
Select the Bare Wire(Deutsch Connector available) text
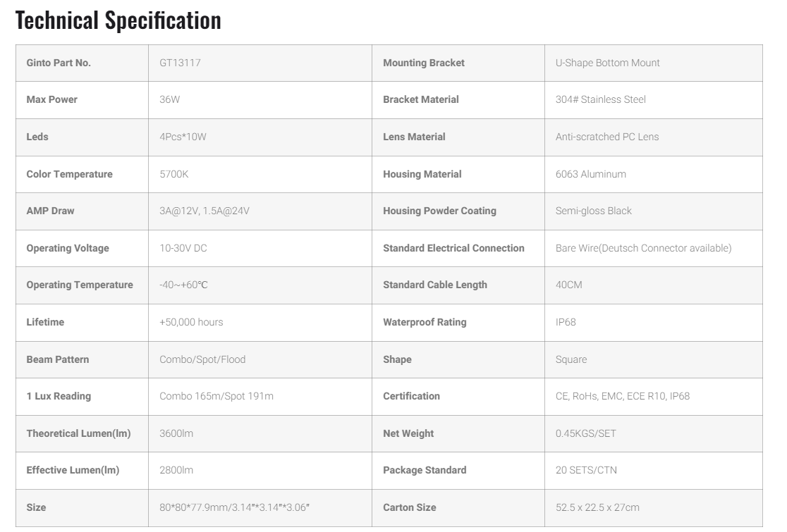pyautogui.click(x=643, y=248)
